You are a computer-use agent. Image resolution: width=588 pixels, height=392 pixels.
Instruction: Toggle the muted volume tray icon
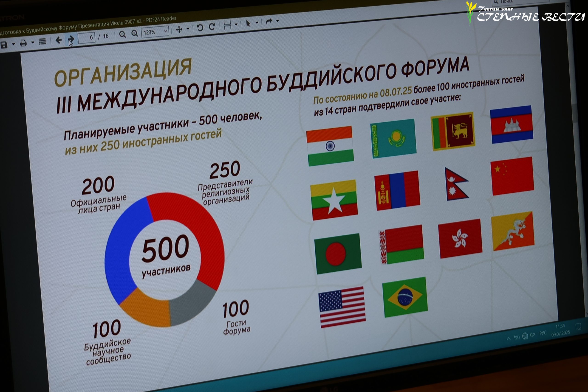533,334
